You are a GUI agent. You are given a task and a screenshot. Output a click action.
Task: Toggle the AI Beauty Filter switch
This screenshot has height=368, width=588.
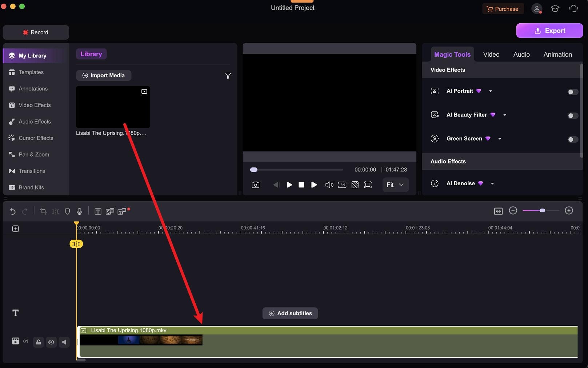(x=573, y=116)
